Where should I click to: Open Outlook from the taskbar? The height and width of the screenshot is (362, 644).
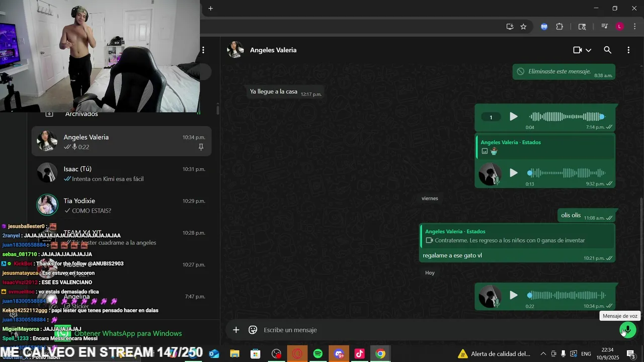(214, 354)
